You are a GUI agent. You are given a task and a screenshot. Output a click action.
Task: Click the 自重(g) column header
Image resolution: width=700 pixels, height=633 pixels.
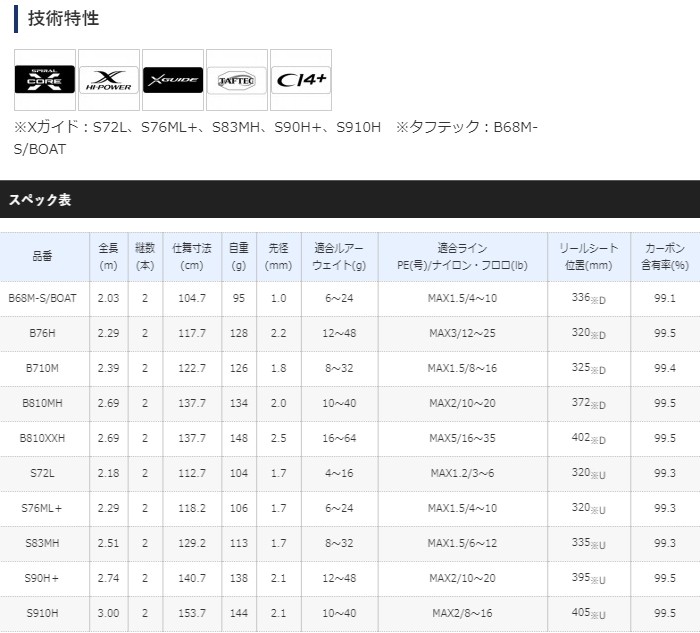click(238, 256)
